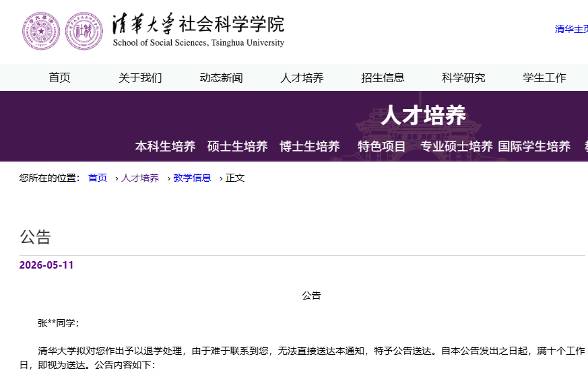
Task: Switch to the 博士生培养 sub-tab
Action: pos(310,146)
